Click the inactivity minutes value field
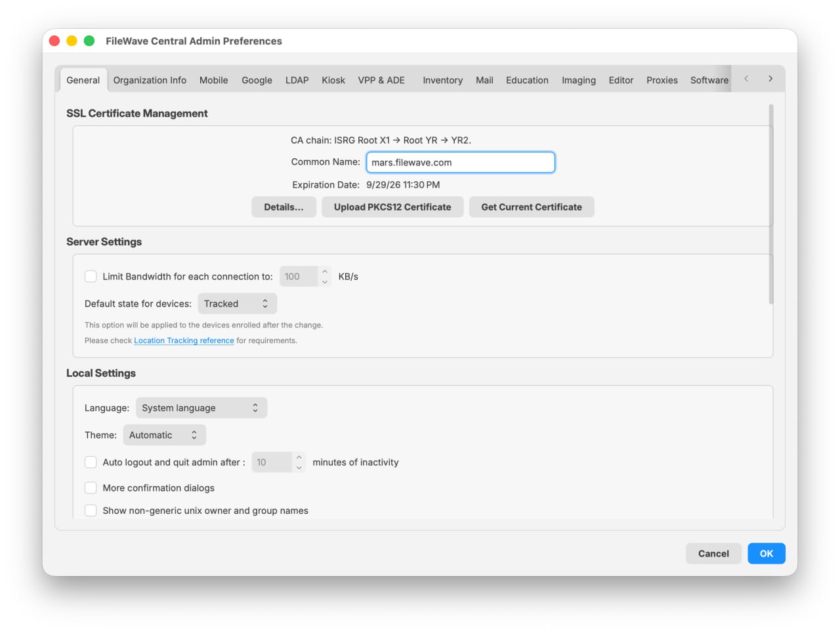The image size is (840, 632). pos(272,462)
